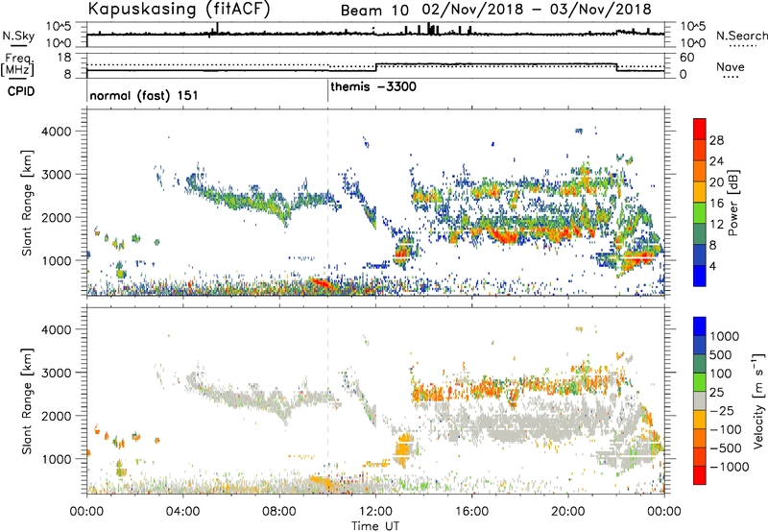The height and width of the screenshot is (532, 768).
Task: Click the 'themis -3300' CPID text
Action: tap(373, 86)
